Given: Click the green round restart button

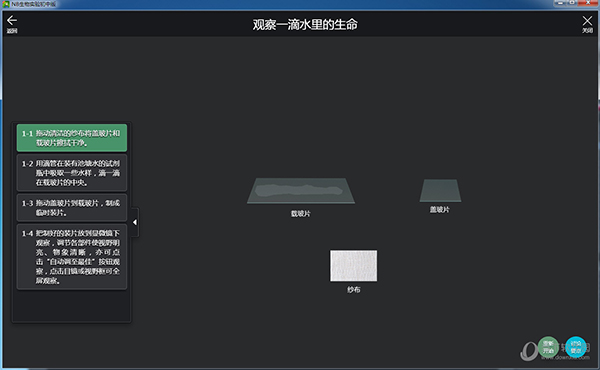Looking at the screenshot, I should coord(548,347).
